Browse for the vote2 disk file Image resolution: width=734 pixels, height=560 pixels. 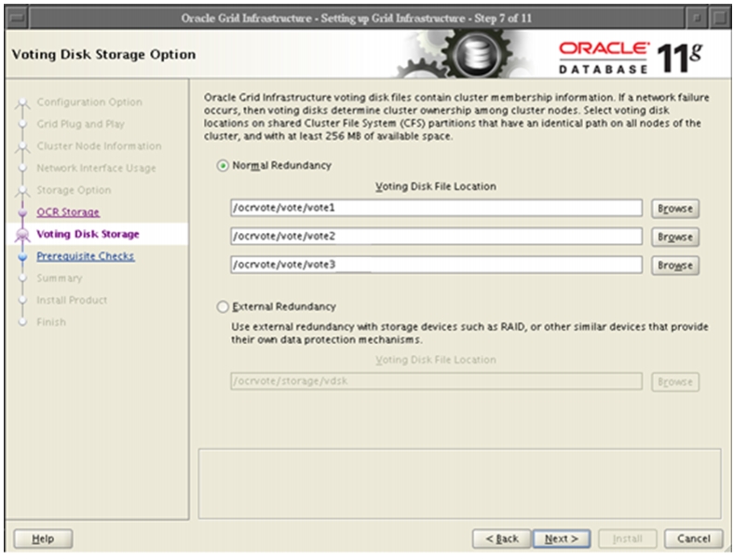(675, 238)
